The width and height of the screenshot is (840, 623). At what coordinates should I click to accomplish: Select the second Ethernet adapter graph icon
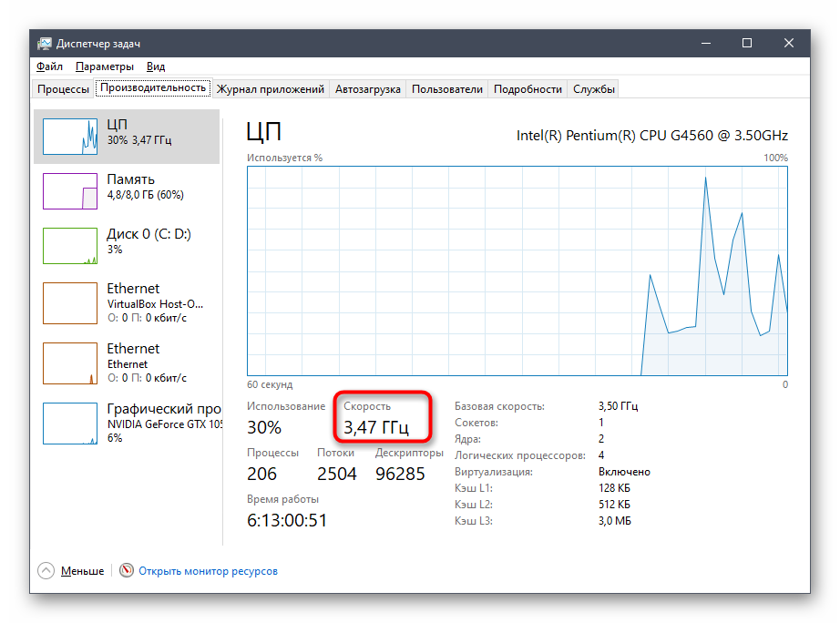[x=70, y=362]
